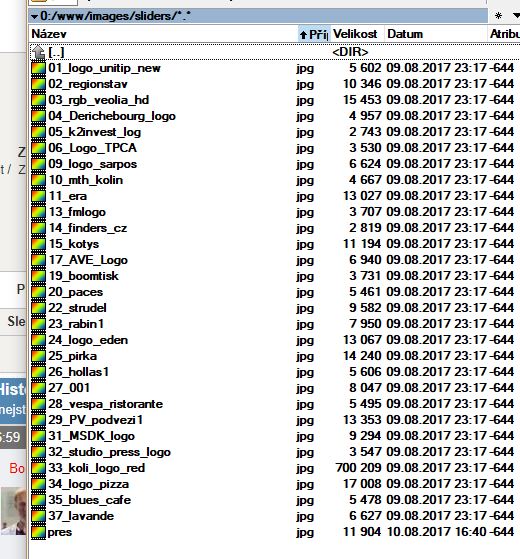520x559 pixels.
Task: Click the image icon of 22_strudel
Action: click(x=38, y=308)
